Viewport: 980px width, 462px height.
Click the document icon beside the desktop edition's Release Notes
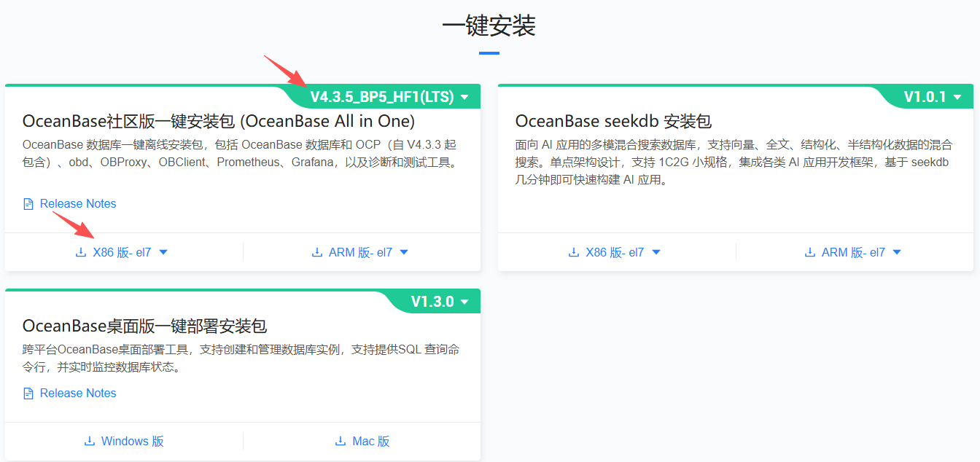click(x=28, y=394)
